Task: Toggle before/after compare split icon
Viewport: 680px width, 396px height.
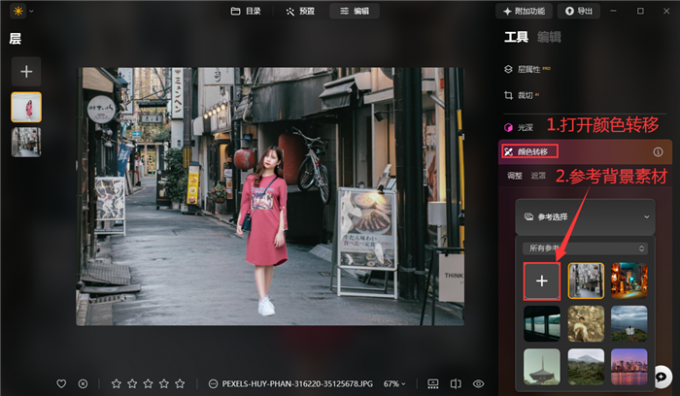Action: 455,384
